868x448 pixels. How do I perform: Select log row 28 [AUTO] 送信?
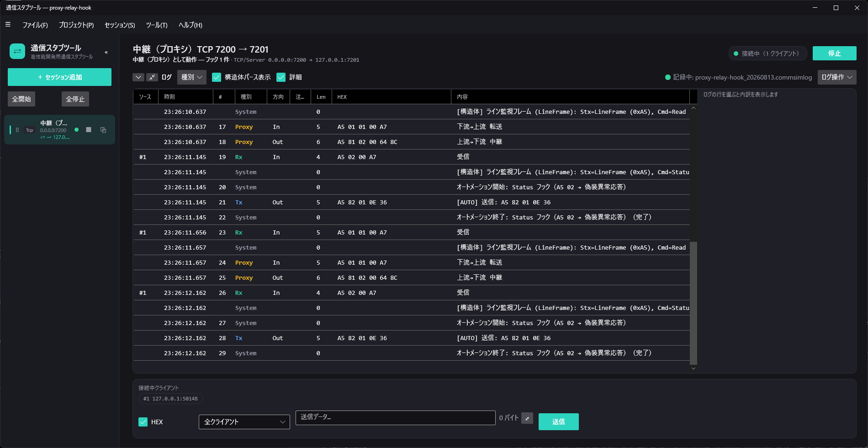tap(412, 338)
